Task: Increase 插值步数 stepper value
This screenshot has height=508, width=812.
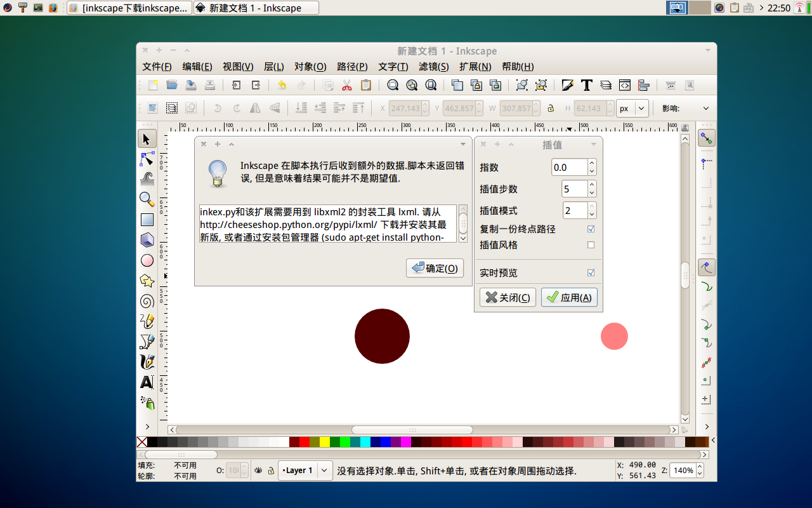Action: [592, 185]
